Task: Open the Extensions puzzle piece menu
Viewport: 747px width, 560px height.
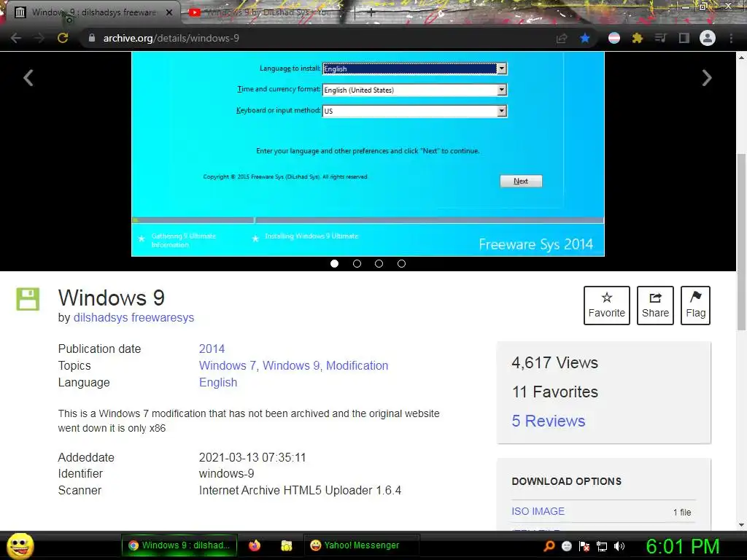Action: coord(638,38)
